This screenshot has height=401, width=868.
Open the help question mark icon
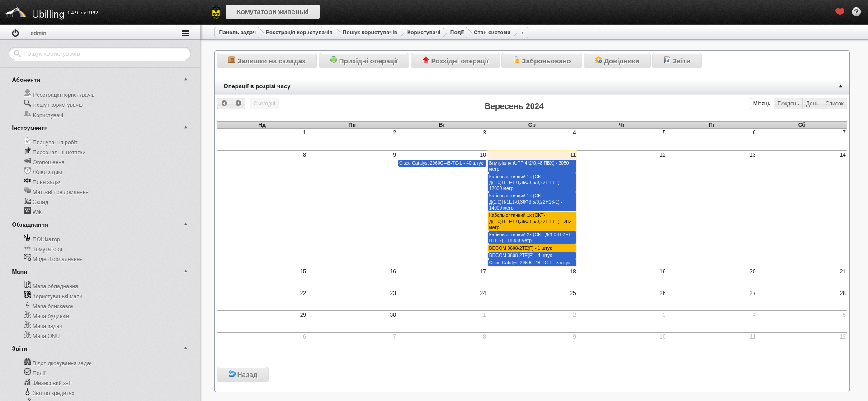tap(856, 12)
